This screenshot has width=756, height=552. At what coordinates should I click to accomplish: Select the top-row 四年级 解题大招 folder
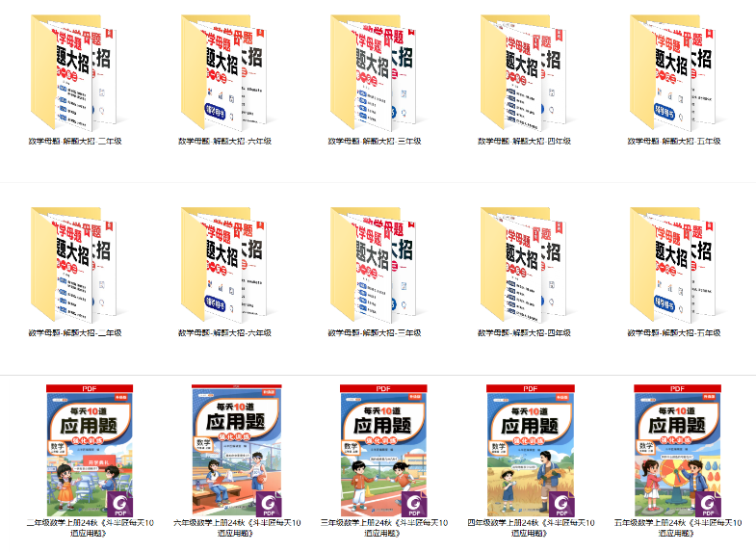click(x=525, y=70)
